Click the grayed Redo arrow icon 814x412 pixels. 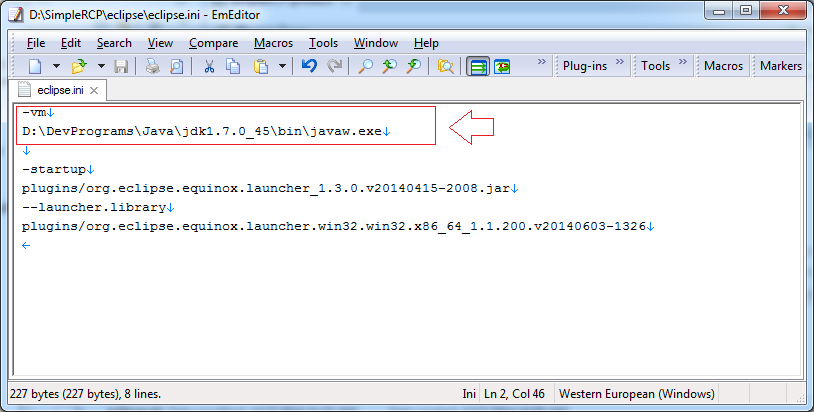pyautogui.click(x=334, y=66)
